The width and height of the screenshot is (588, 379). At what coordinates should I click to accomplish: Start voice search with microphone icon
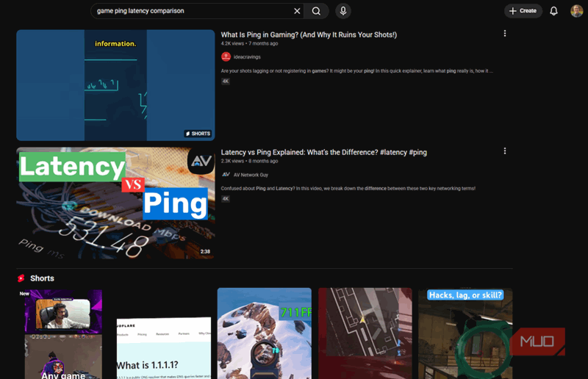(x=343, y=11)
